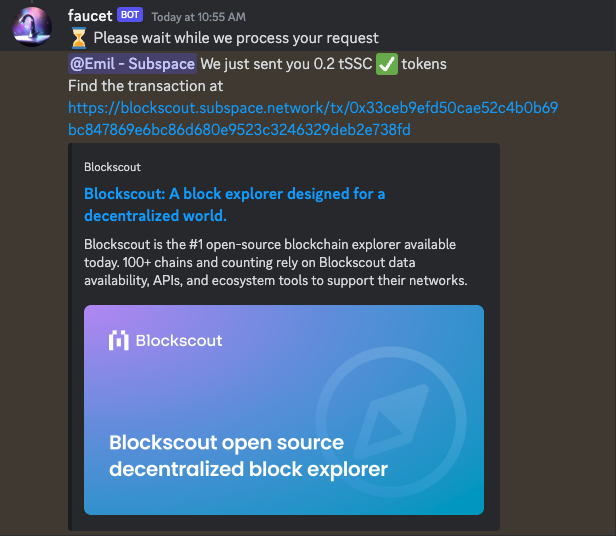This screenshot has width=616, height=536.
Task: Click the 'Please wait while we process' message
Action: 236,38
